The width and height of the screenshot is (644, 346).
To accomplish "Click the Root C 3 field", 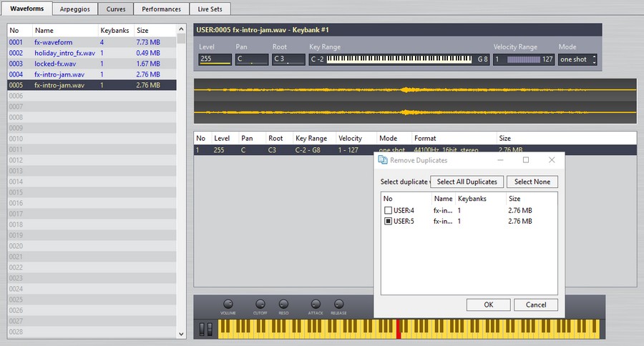I will coord(288,59).
